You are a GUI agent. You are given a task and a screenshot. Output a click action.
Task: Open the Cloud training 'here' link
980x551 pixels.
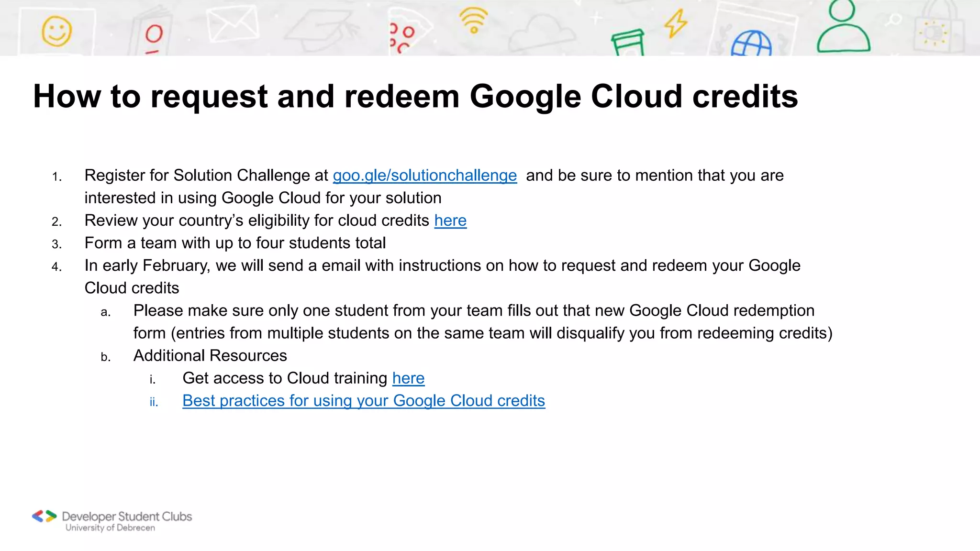pos(408,378)
